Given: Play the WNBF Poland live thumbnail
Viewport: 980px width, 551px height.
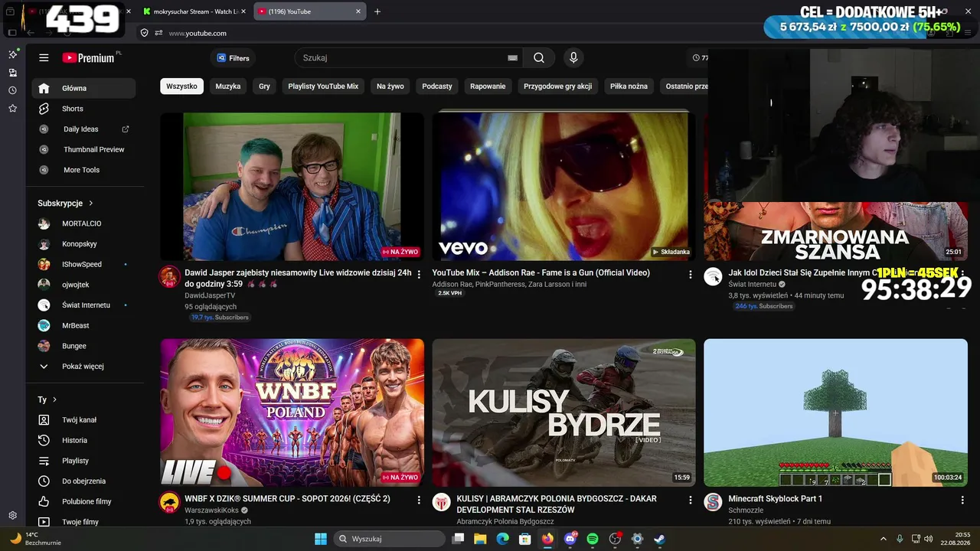Looking at the screenshot, I should (292, 412).
